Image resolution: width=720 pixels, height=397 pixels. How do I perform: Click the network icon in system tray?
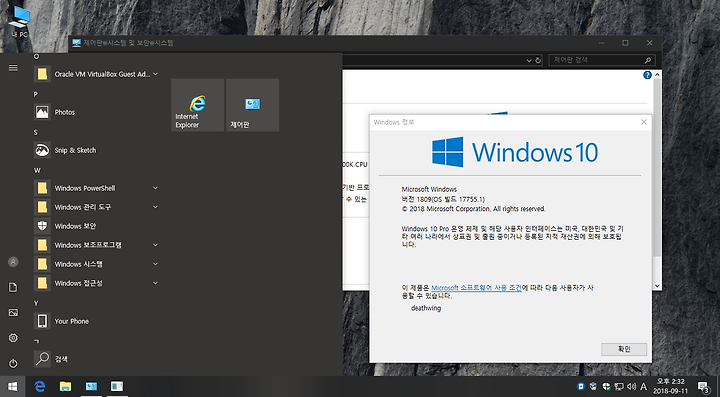(619, 386)
